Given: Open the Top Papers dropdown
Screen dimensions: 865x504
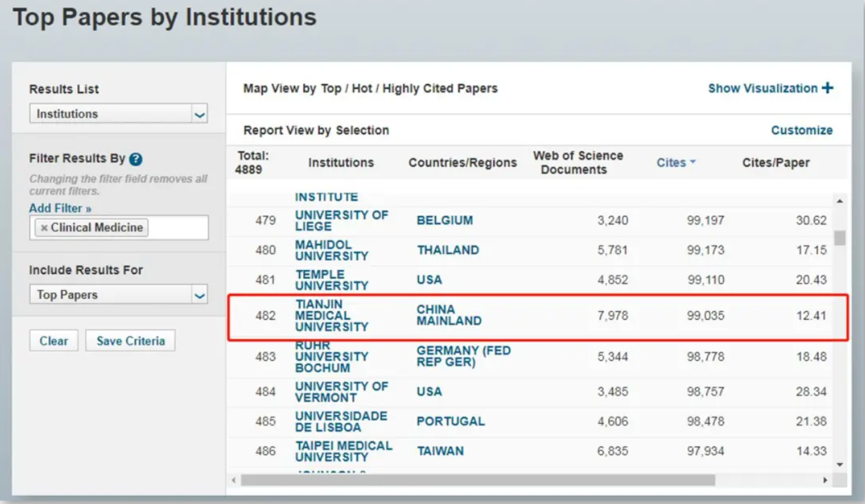Looking at the screenshot, I should (x=119, y=295).
